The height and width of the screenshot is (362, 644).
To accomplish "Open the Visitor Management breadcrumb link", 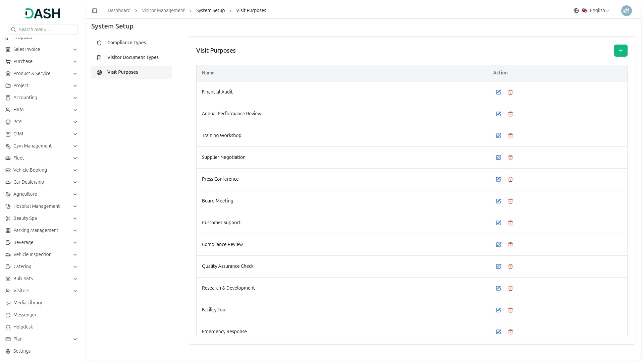I will tap(163, 11).
